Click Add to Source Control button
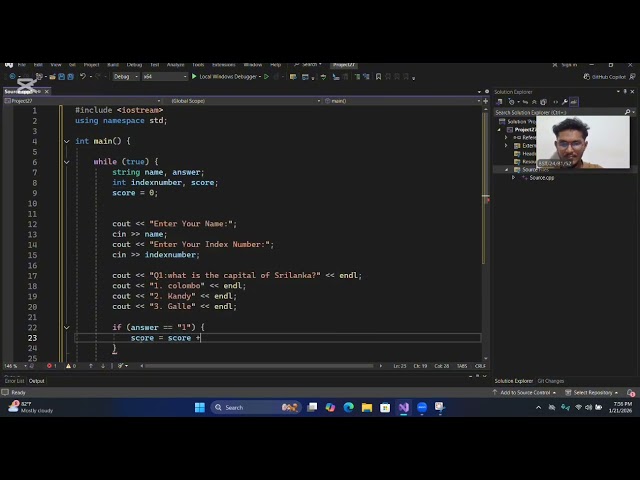The height and width of the screenshot is (480, 640). point(524,393)
